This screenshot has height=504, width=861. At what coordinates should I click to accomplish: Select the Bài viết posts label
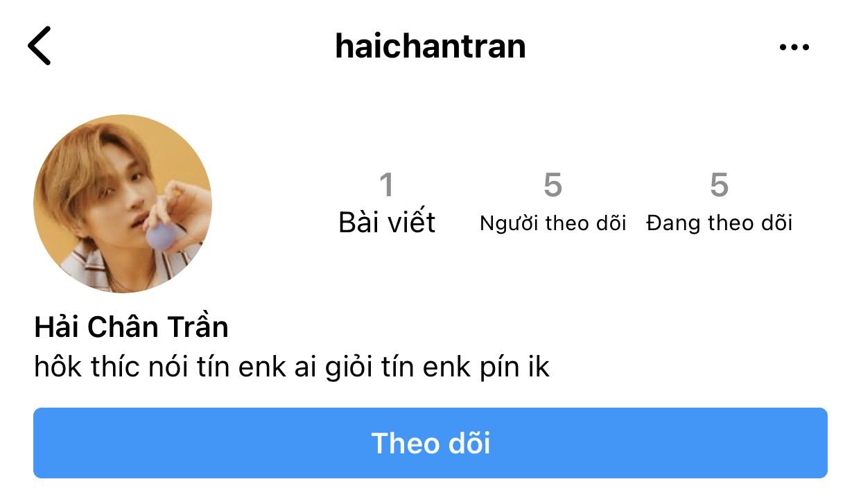coord(387,223)
